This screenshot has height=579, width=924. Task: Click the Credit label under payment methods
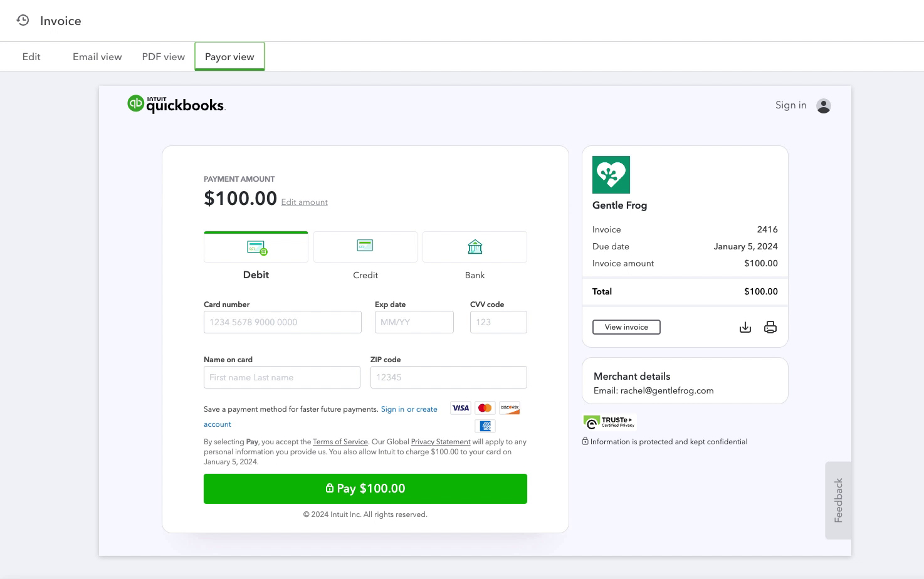tap(365, 275)
